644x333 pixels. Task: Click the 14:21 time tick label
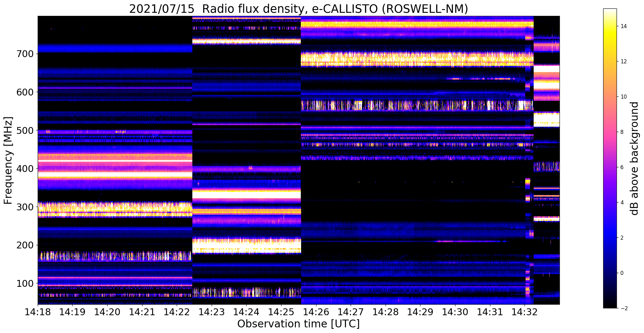(x=142, y=312)
